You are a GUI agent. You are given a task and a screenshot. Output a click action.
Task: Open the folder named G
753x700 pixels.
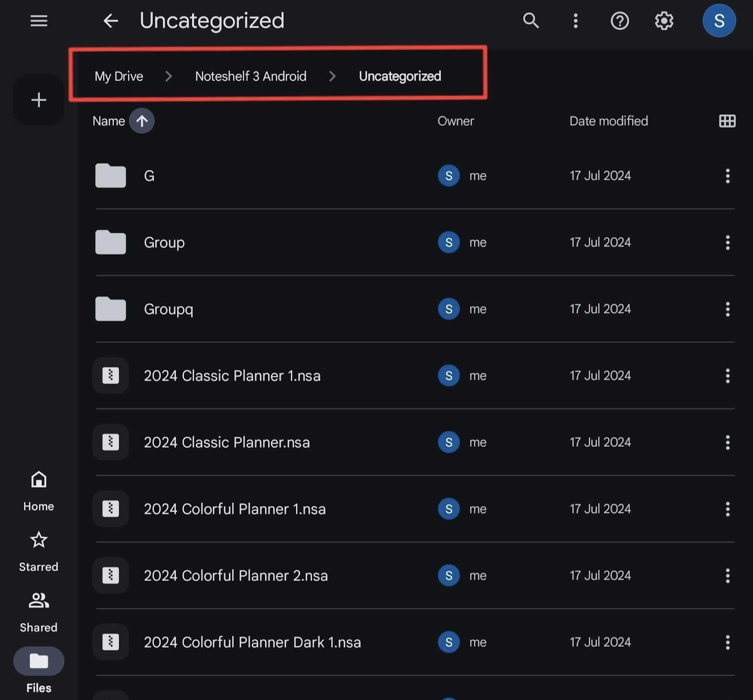[149, 176]
